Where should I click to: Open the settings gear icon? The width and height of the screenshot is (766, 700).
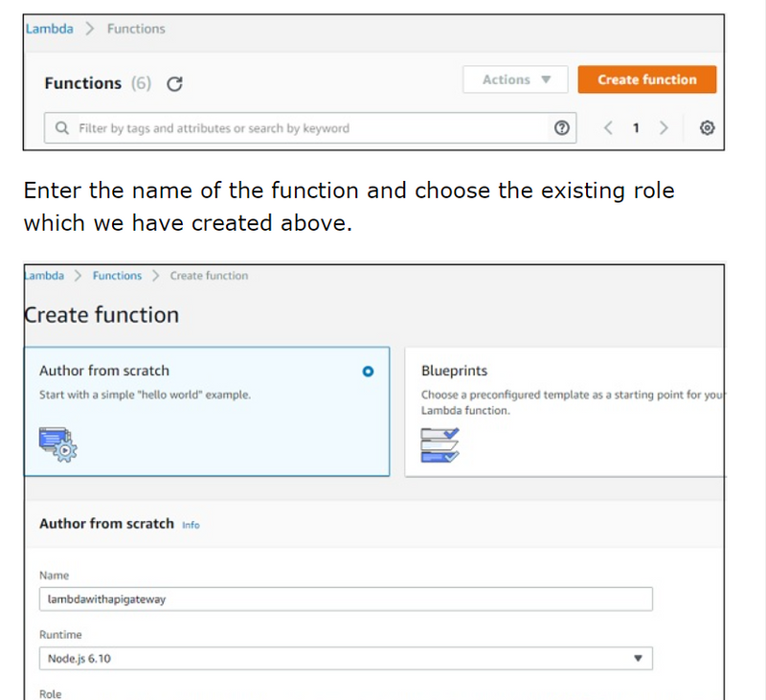(x=708, y=128)
